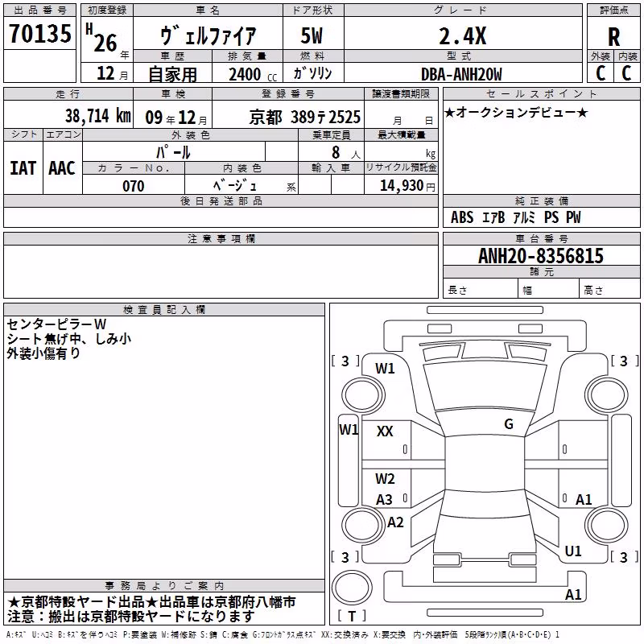Select exterior color パール
Image resolution: width=644 pixels, height=644 pixels.
pos(173,152)
